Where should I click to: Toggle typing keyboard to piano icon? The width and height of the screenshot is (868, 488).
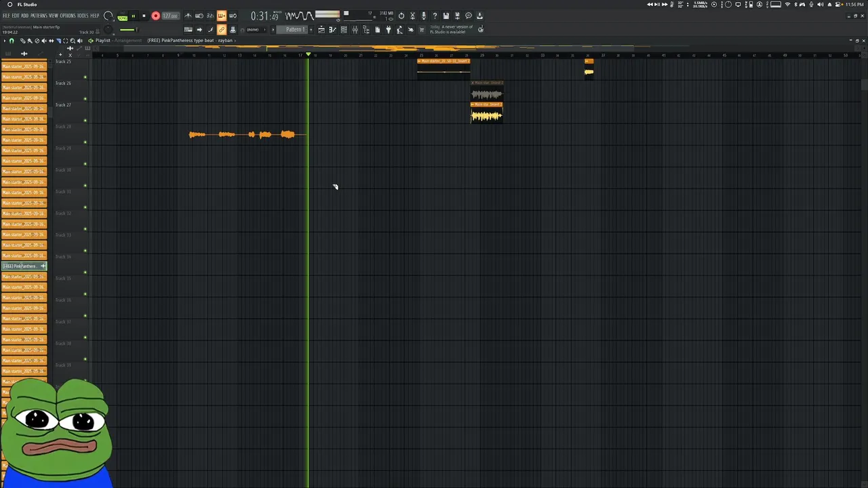188,30
